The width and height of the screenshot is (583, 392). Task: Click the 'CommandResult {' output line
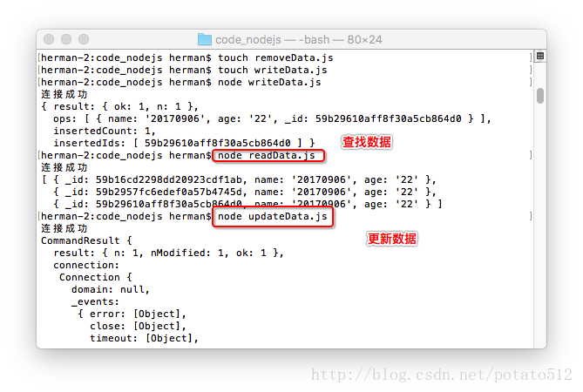[x=86, y=240]
